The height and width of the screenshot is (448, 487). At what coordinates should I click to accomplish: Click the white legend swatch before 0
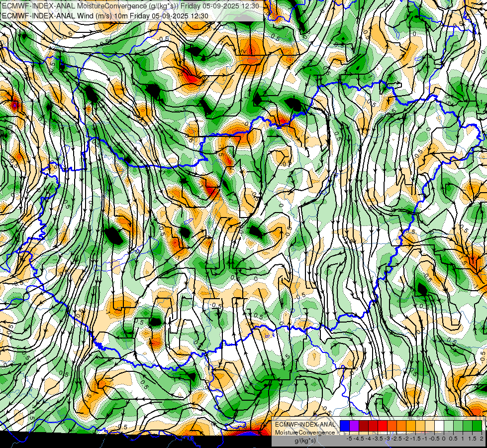pyautogui.click(x=439, y=426)
